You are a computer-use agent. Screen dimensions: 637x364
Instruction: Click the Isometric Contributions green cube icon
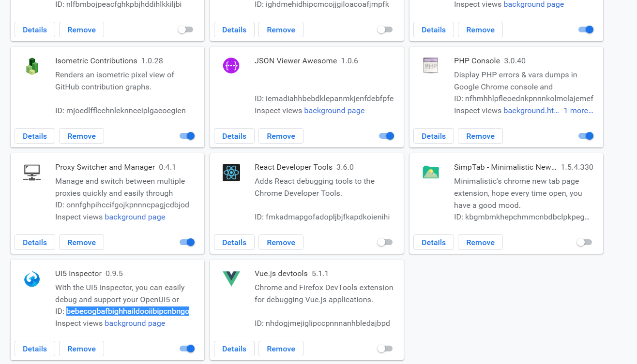click(32, 66)
